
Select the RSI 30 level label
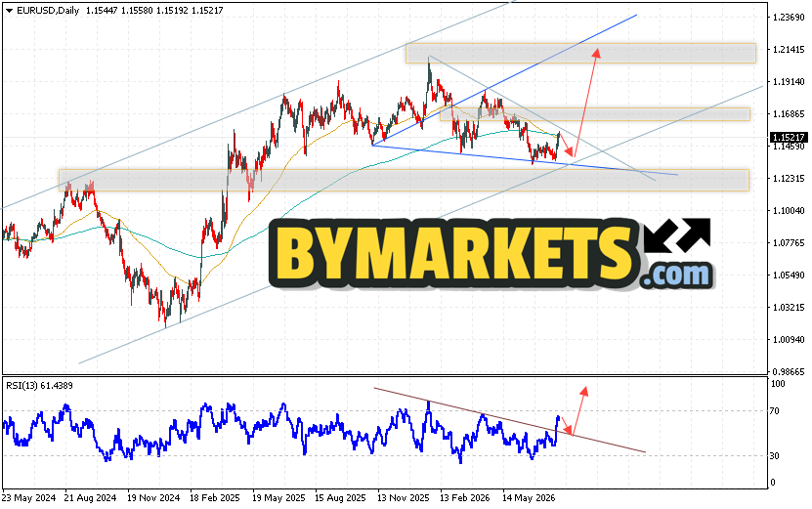(775, 456)
